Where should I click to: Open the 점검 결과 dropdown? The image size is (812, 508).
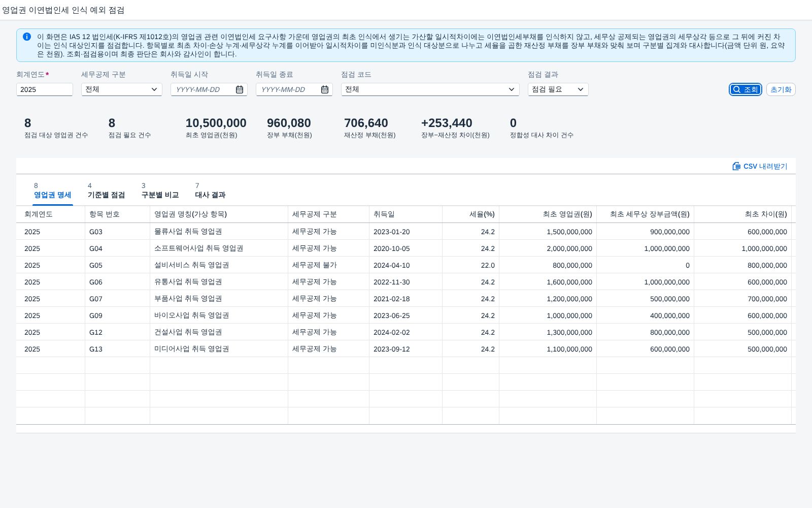pos(581,89)
